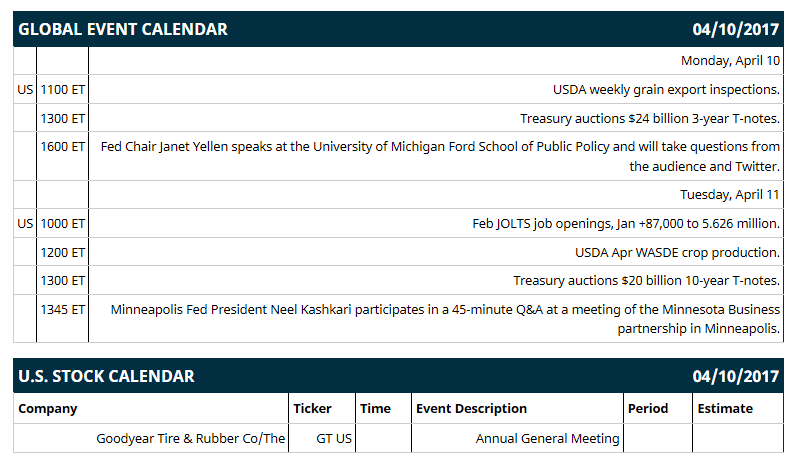Click the Global Event Calendar header title
Viewport: 805px width, 468px height.
[123, 29]
